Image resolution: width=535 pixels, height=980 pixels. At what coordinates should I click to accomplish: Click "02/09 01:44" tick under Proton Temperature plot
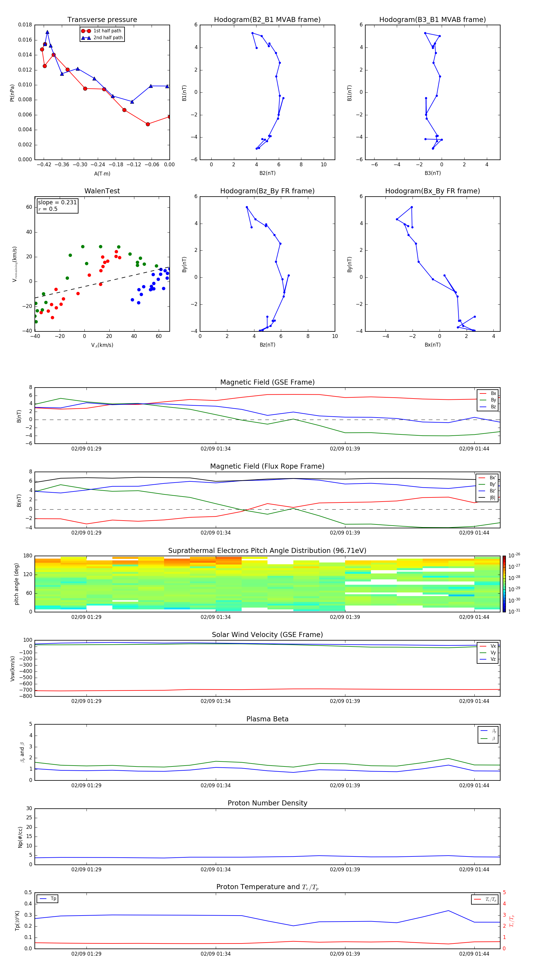click(x=474, y=954)
